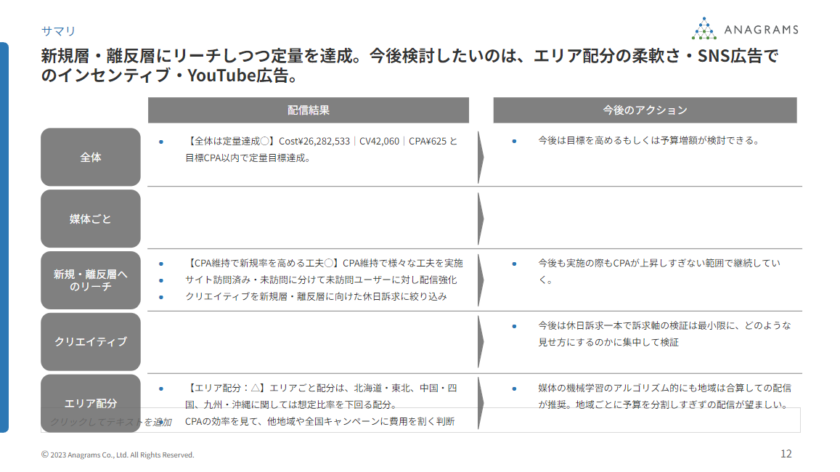Select the エリア配分 row label box
Viewport: 840px width, 472px height.
pyautogui.click(x=90, y=403)
